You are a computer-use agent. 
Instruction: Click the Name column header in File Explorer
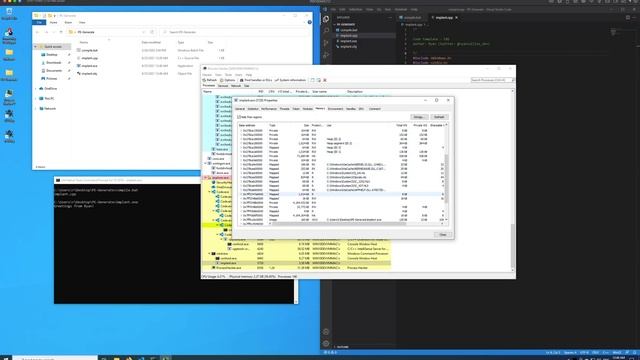pyautogui.click(x=84, y=42)
